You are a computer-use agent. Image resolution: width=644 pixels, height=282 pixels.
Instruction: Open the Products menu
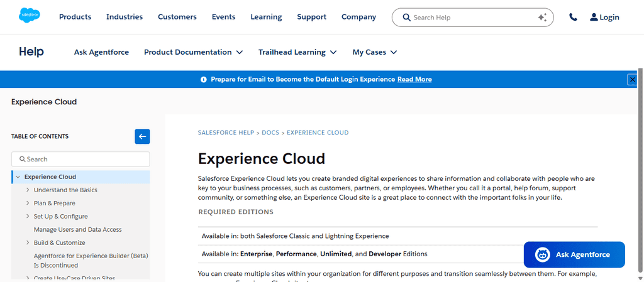coord(75,17)
